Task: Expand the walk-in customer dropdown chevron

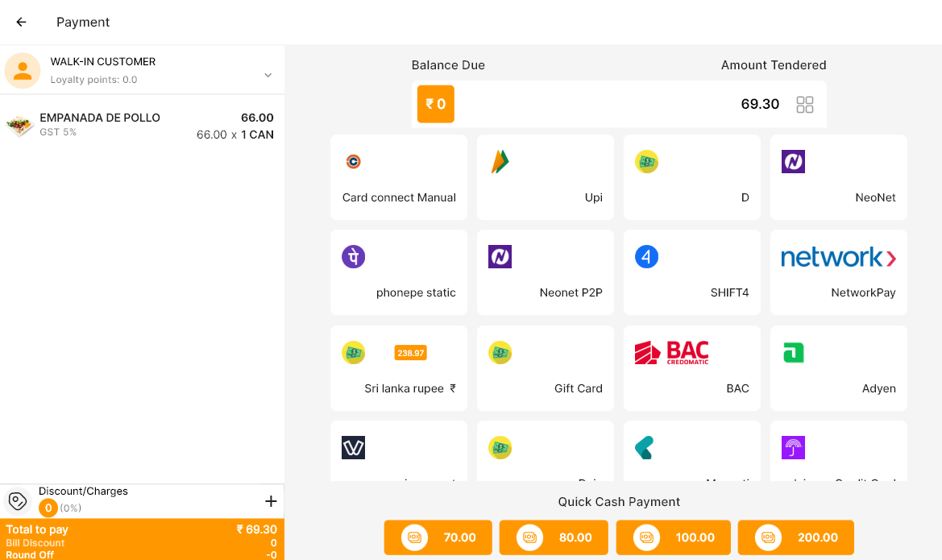Action: (x=268, y=75)
